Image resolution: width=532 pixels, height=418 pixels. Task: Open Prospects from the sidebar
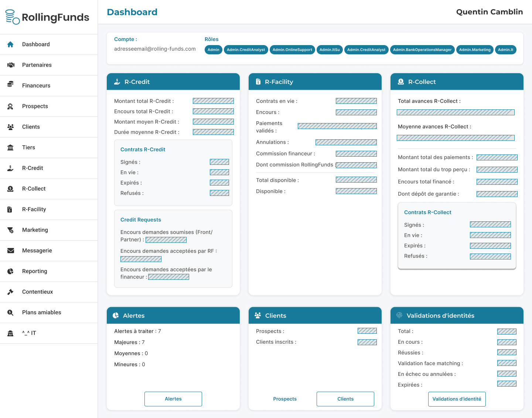[x=49, y=106]
